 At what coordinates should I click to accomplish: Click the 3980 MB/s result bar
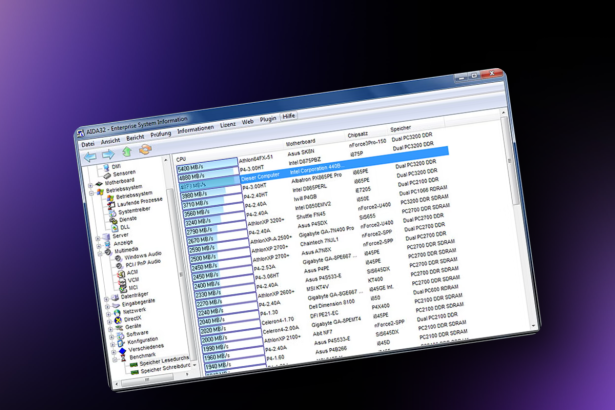tap(211, 192)
